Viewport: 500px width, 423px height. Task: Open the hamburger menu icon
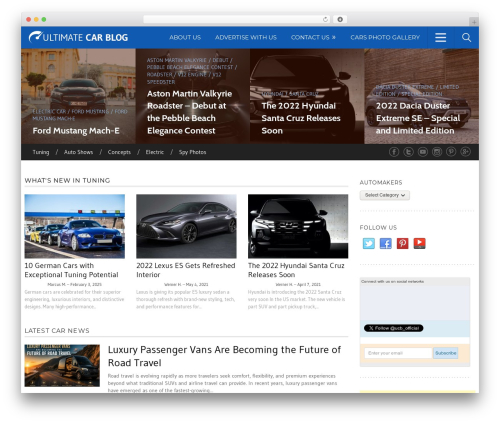coord(440,37)
